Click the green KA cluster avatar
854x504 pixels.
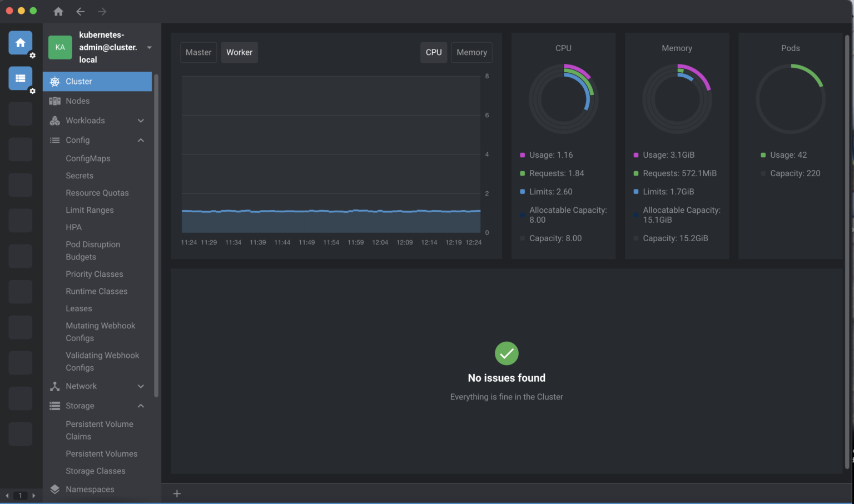click(60, 47)
